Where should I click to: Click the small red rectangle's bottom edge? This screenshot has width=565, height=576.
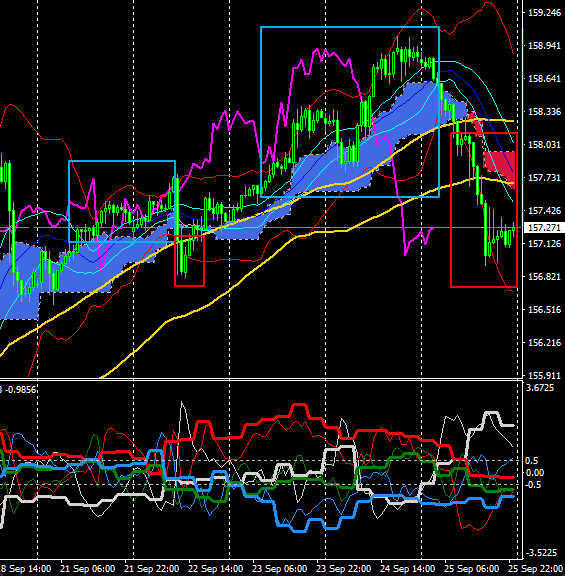click(189, 285)
